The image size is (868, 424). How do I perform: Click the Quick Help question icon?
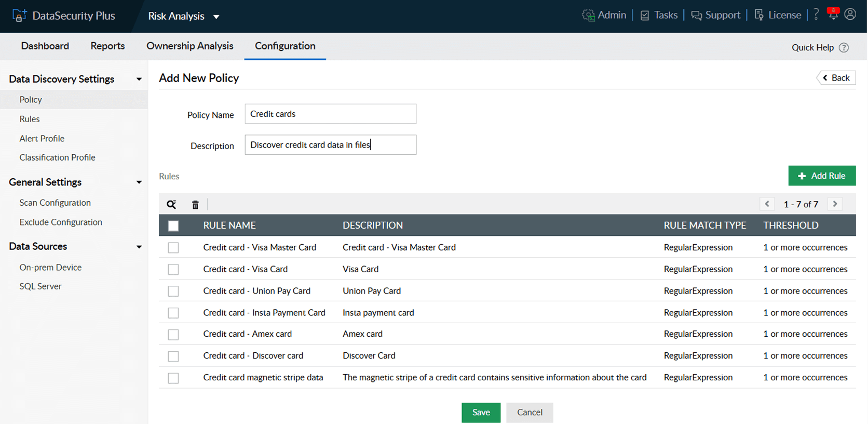(x=844, y=47)
